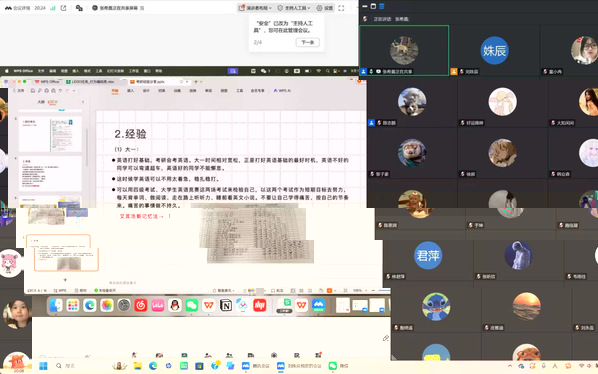Image resolution: width=598 pixels, height=374 pixels.
Task: Click the pencil annotation icon
Action: point(386,338)
